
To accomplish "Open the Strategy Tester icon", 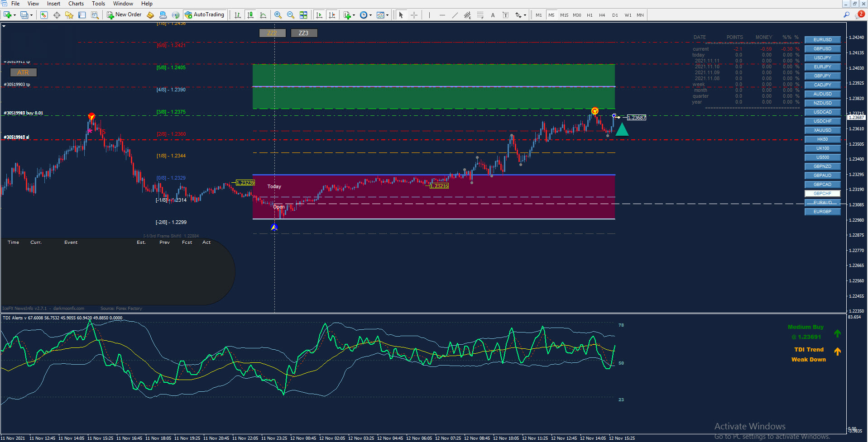I will click(95, 15).
